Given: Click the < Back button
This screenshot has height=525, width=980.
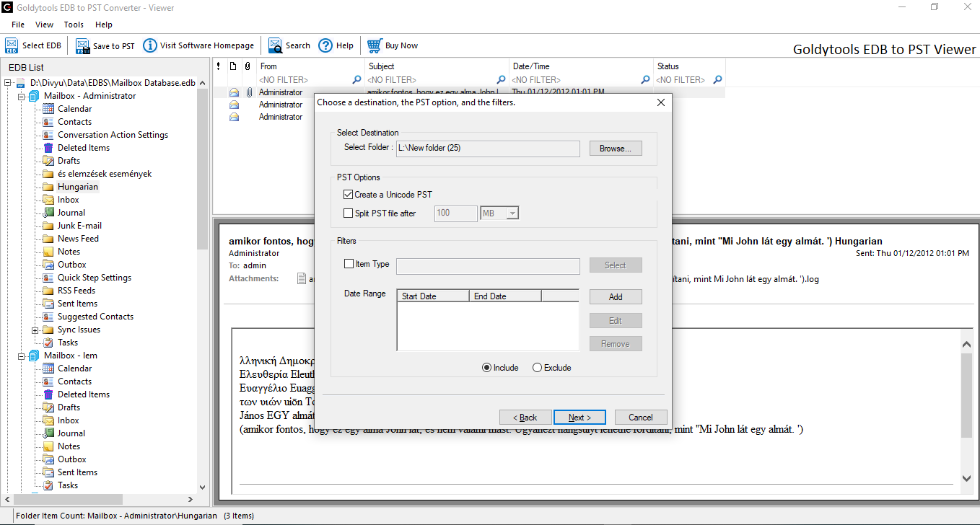Looking at the screenshot, I should tap(525, 418).
